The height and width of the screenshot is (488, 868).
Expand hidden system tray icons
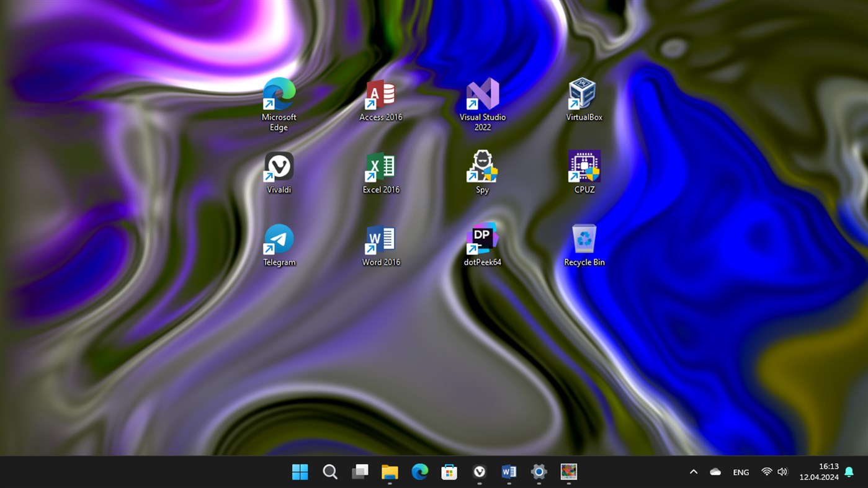[x=693, y=472]
